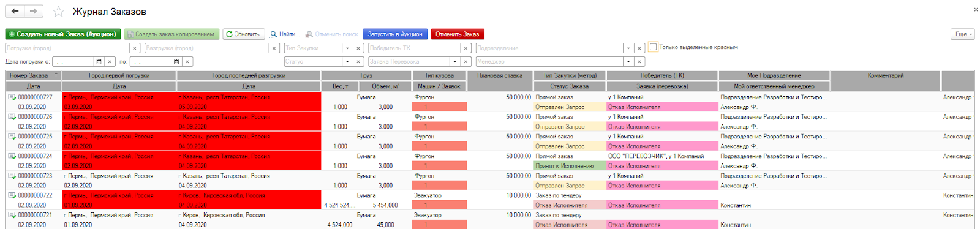This screenshot has height=229, width=980.
Task: Click Тип Закупки (метод) column header
Action: [570, 75]
